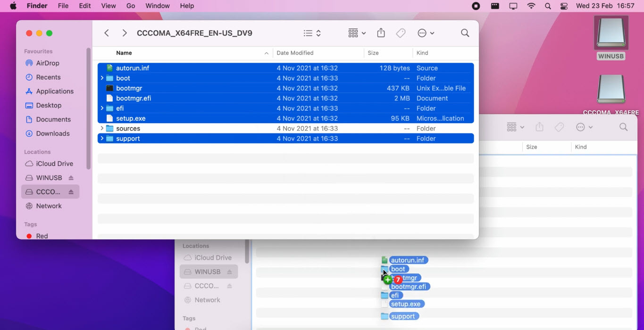Open AirDrop in front sidebar
This screenshot has height=330, width=644.
pyautogui.click(x=48, y=63)
